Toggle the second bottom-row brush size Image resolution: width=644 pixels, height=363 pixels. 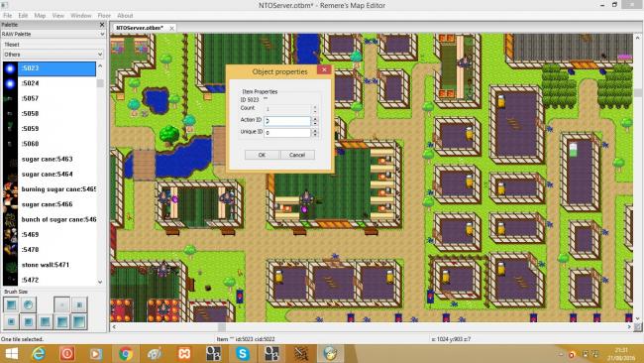[29, 321]
